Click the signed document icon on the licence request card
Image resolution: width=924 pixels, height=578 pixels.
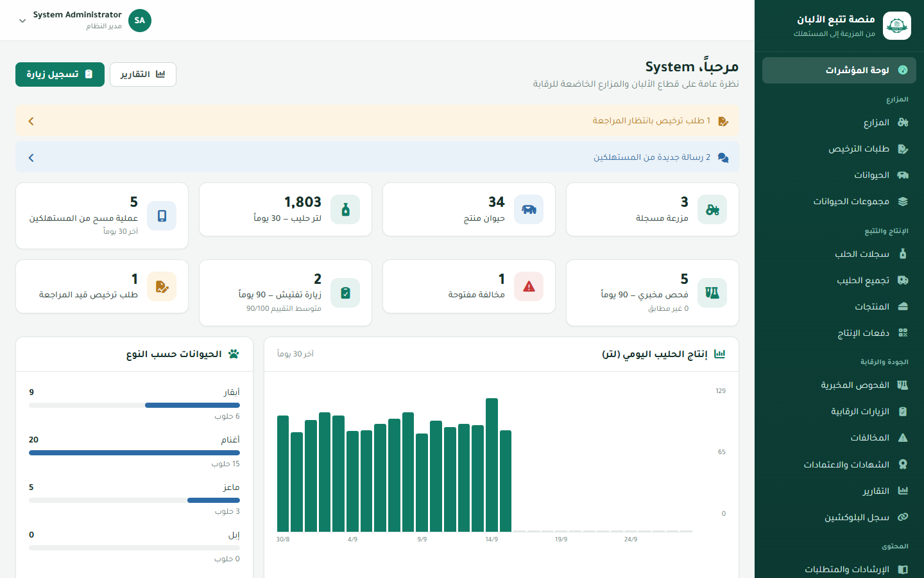[162, 286]
